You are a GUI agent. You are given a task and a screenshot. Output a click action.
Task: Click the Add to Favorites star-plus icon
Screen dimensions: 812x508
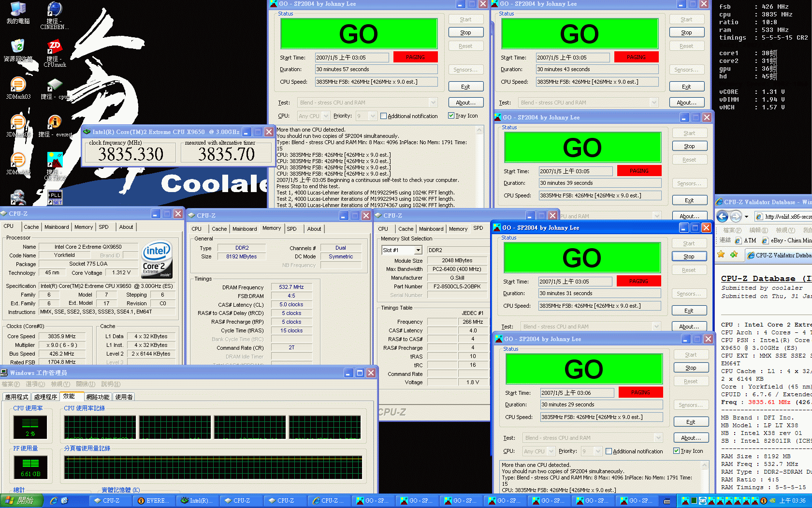(734, 254)
